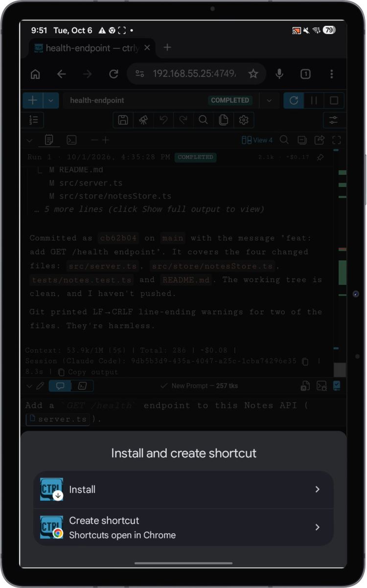367x588 pixels.
Task: Click the collapse-all box icon
Action: [x=302, y=140]
